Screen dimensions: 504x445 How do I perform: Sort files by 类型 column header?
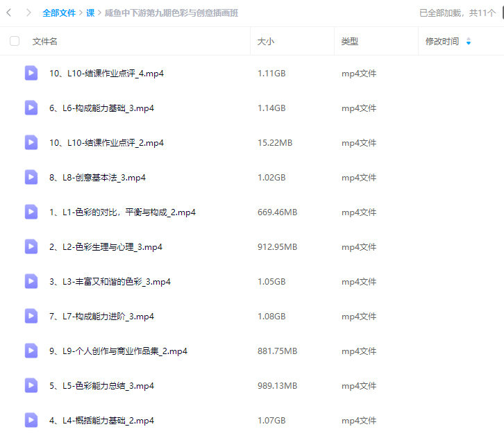click(350, 42)
